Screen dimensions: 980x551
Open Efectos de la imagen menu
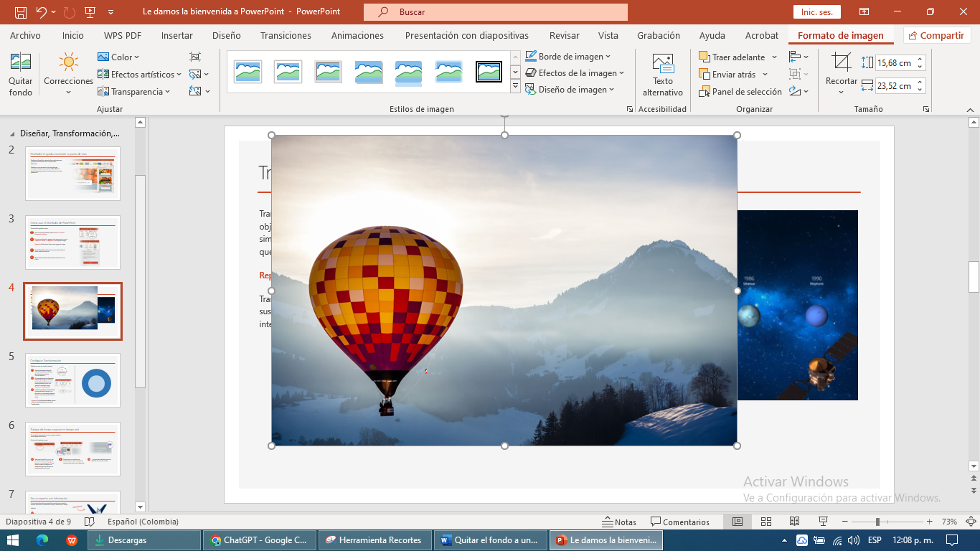[573, 72]
